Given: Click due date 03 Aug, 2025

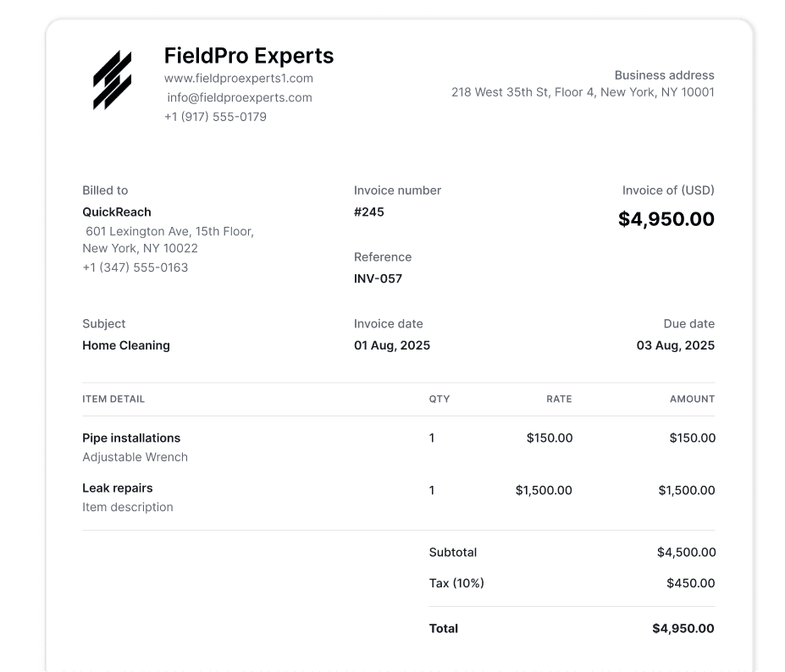Looking at the screenshot, I should [676, 346].
